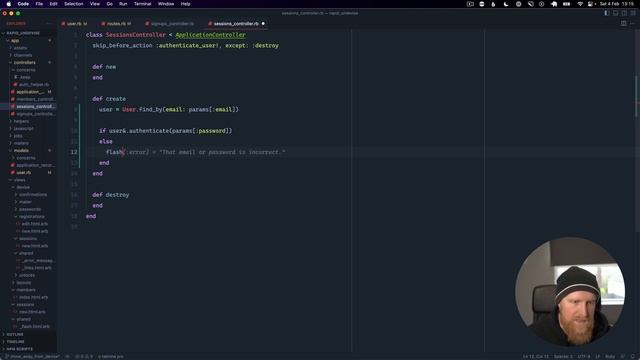Toggle the bottom panel layout icon
640x360 pixels.
tap(616, 13)
